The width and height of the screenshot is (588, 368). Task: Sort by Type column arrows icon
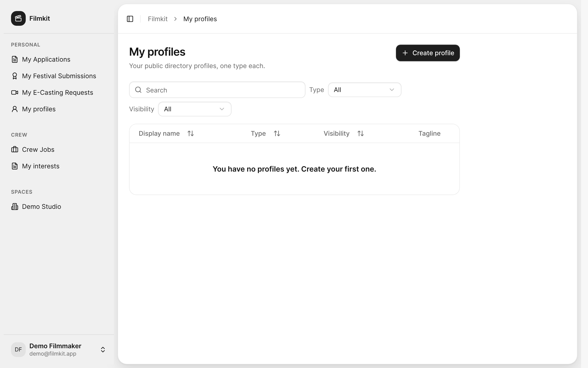[x=277, y=133]
